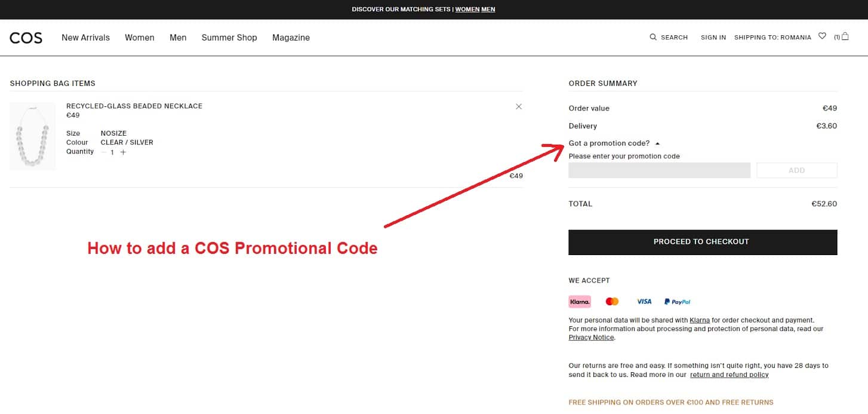Increase the necklace quantity
The image size is (868, 414).
[123, 152]
